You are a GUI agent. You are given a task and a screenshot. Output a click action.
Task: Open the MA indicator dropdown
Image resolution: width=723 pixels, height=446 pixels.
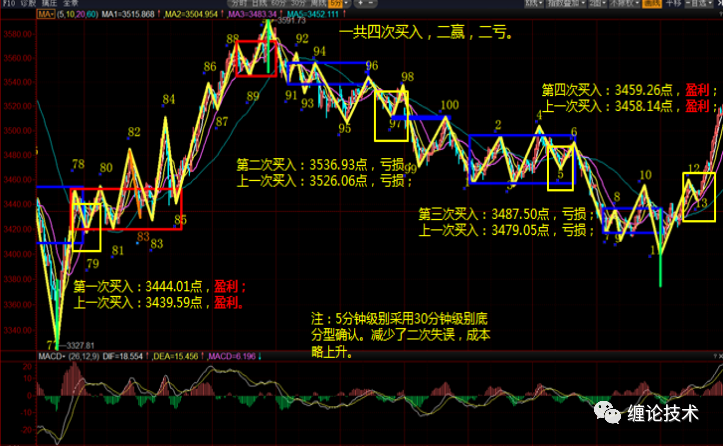tap(45, 14)
